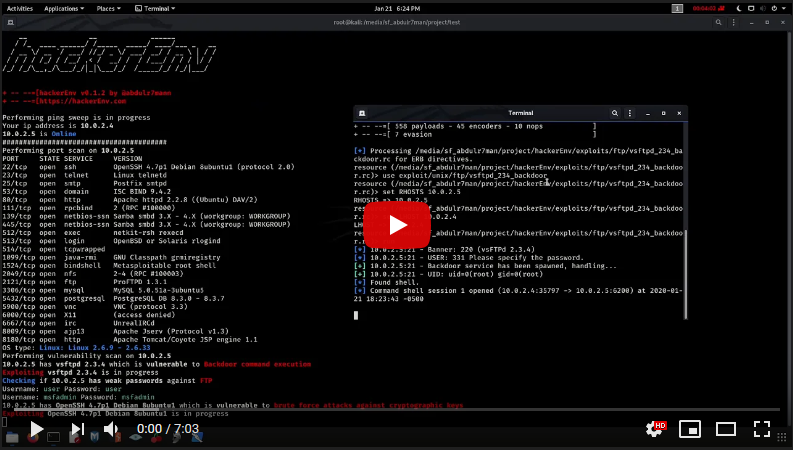Click the "set RHOSTS 10.0.2.5" command line
The width and height of the screenshot is (793, 450).
tap(421, 192)
